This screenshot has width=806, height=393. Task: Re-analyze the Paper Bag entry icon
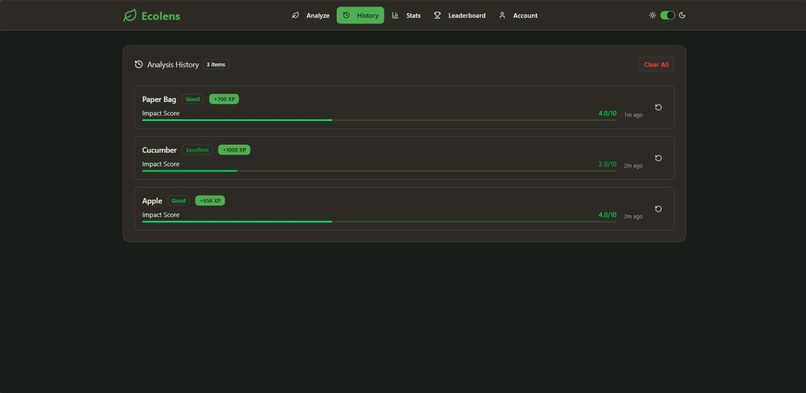658,107
